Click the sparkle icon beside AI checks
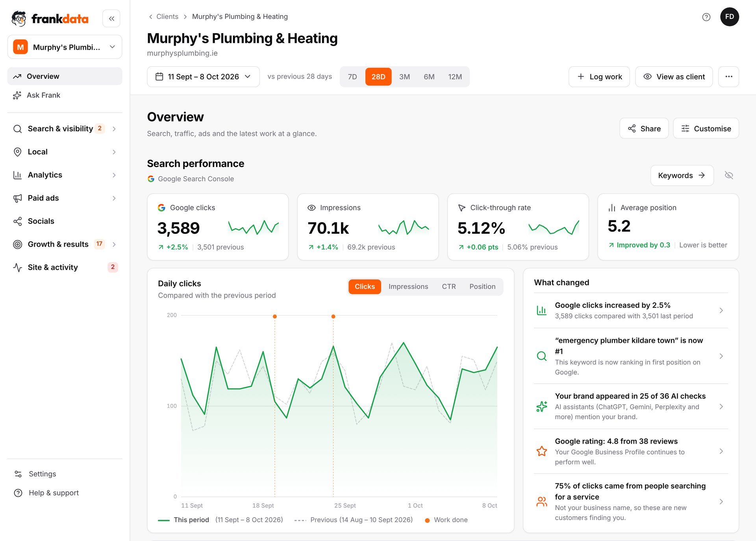This screenshot has height=541, width=756. tap(542, 406)
